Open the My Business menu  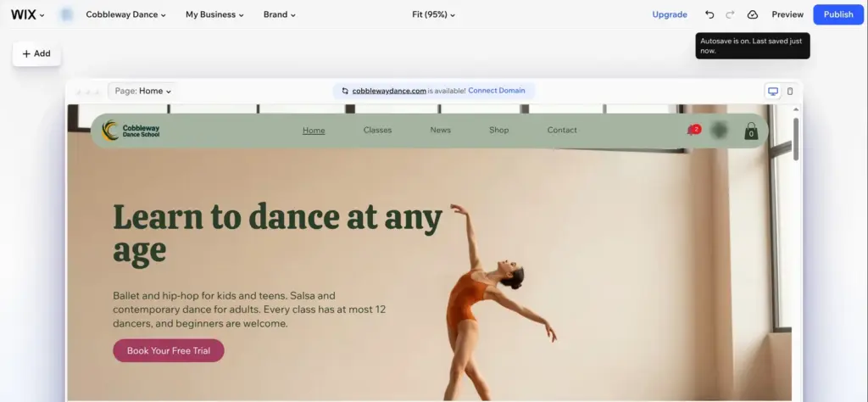click(214, 15)
